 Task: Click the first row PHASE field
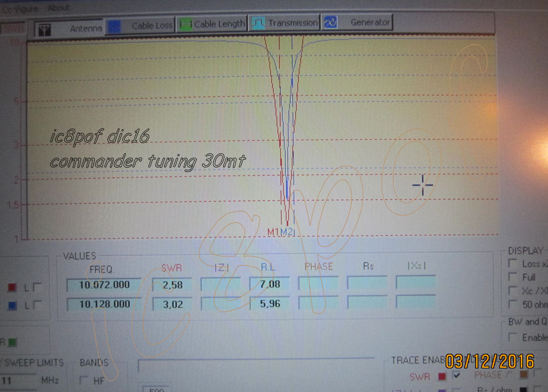(x=318, y=283)
